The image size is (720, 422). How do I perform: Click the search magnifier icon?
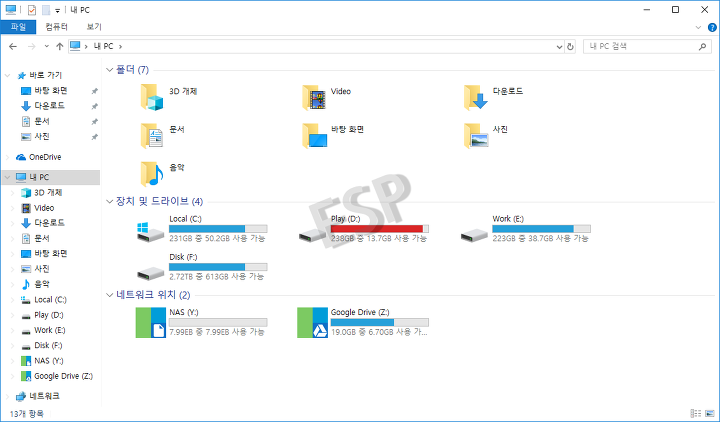(x=702, y=46)
